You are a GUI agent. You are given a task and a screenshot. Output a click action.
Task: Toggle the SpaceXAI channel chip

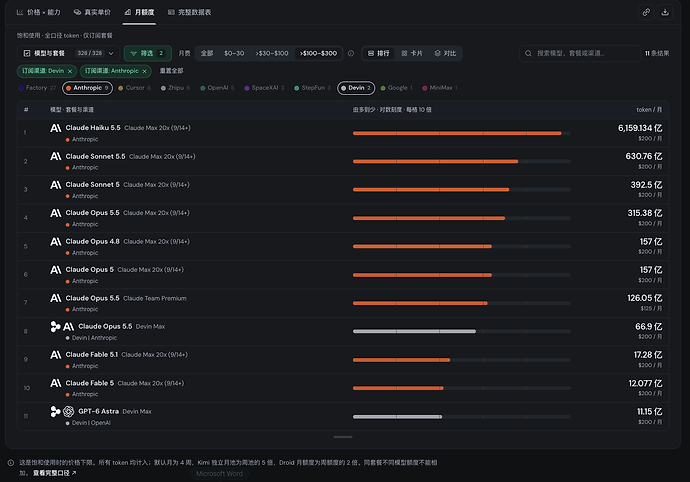point(264,88)
